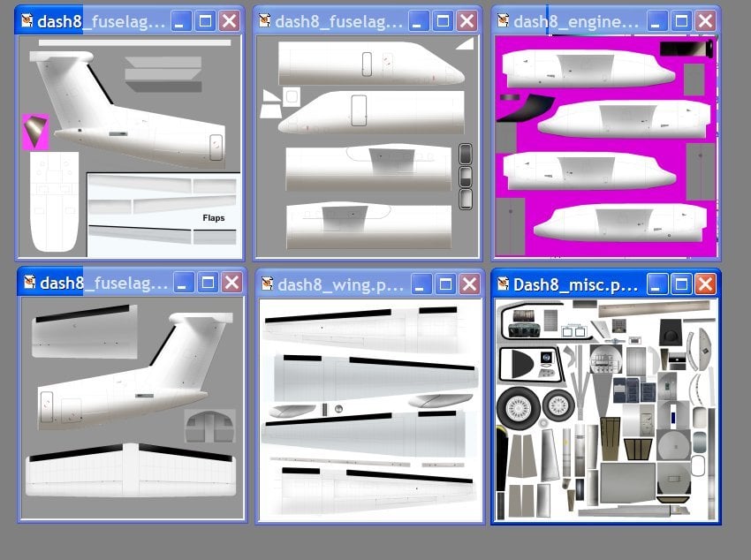Minimize the dash8_wing texture window
Image resolution: width=751 pixels, height=560 pixels.
click(421, 284)
